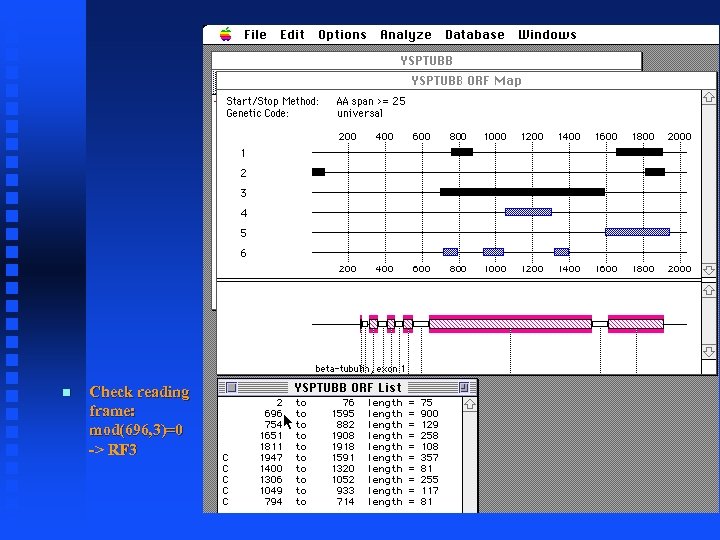Open the Analyze menu
The width and height of the screenshot is (720, 540).
tap(406, 35)
